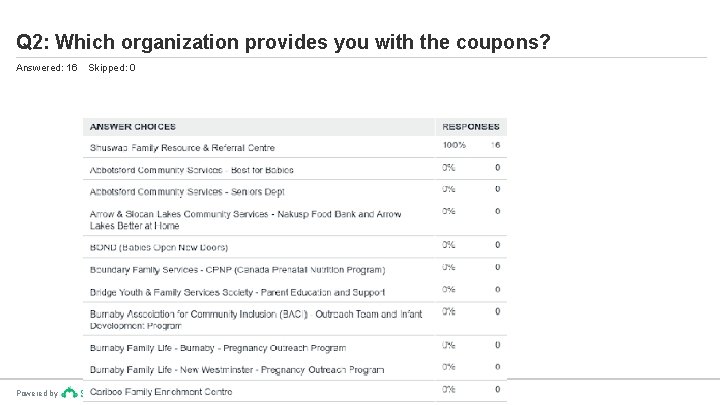Select Shuswap Family Resource & Referral Centre row

(x=184, y=146)
